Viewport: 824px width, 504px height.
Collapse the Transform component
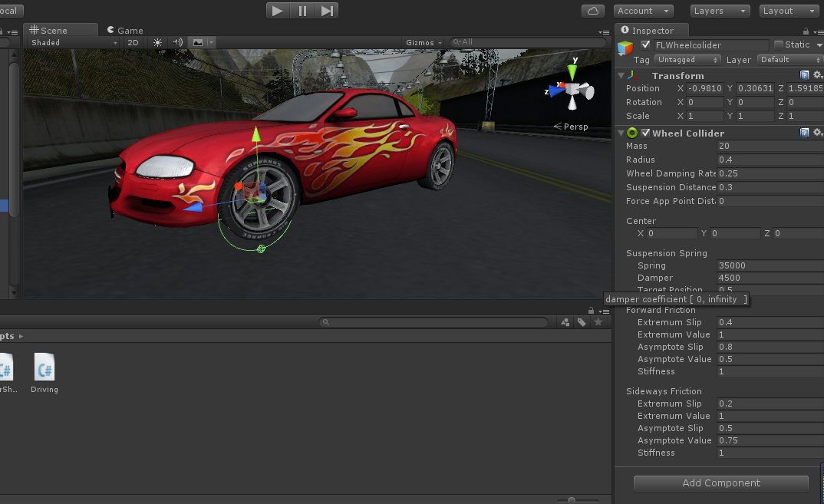[621, 76]
